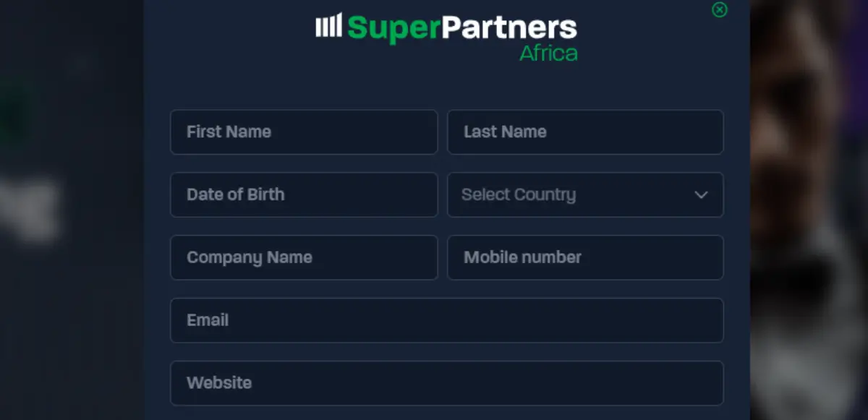Click the First Name input field
868x420 pixels.
pyautogui.click(x=304, y=132)
